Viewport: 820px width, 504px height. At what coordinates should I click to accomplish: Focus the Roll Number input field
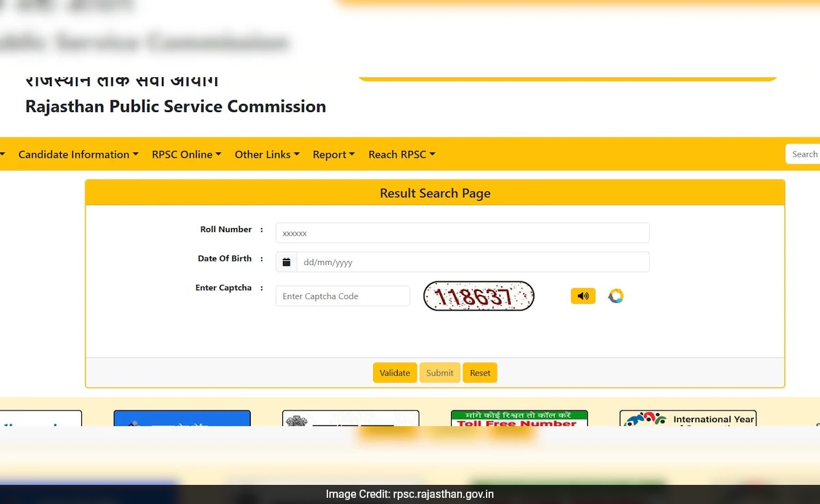[x=462, y=233]
